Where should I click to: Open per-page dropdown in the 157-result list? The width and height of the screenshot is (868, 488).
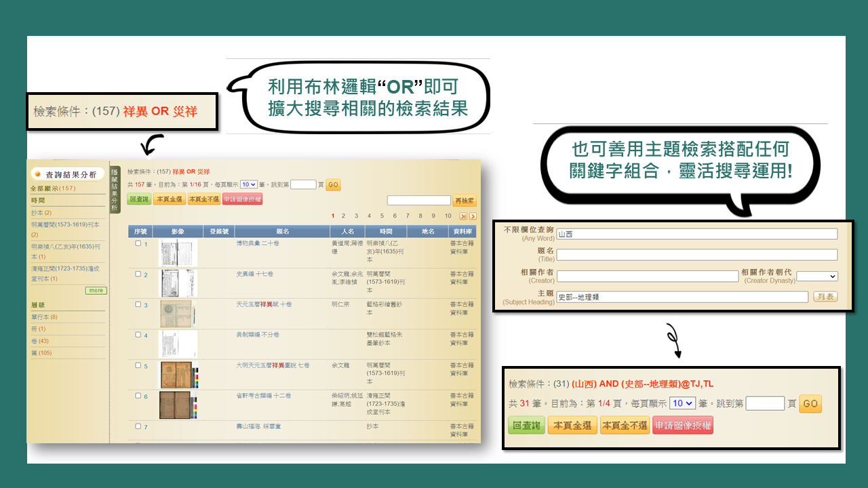click(248, 184)
